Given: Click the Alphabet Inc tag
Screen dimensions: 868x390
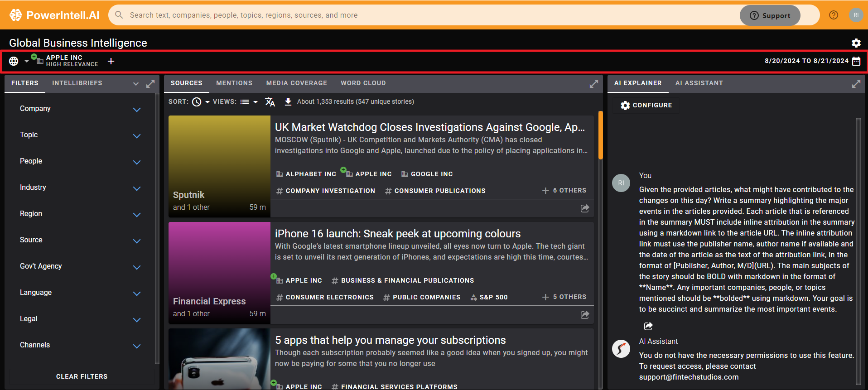Looking at the screenshot, I should [306, 174].
